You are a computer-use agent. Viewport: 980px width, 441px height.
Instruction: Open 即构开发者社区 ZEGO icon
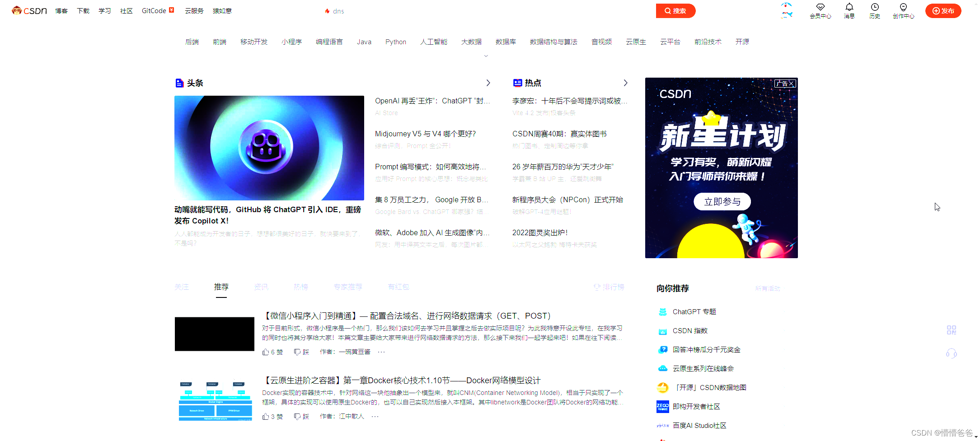point(662,407)
